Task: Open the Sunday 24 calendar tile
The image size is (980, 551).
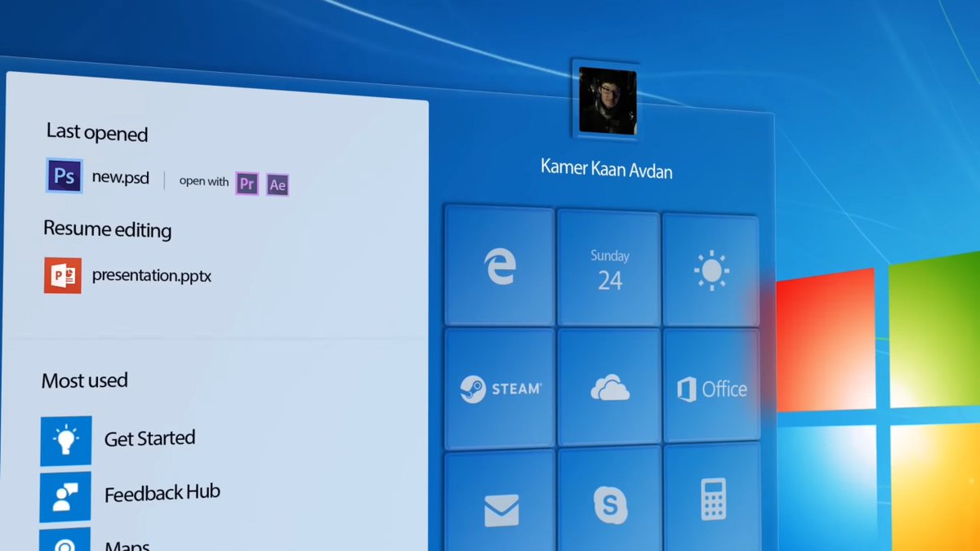Action: (x=609, y=269)
